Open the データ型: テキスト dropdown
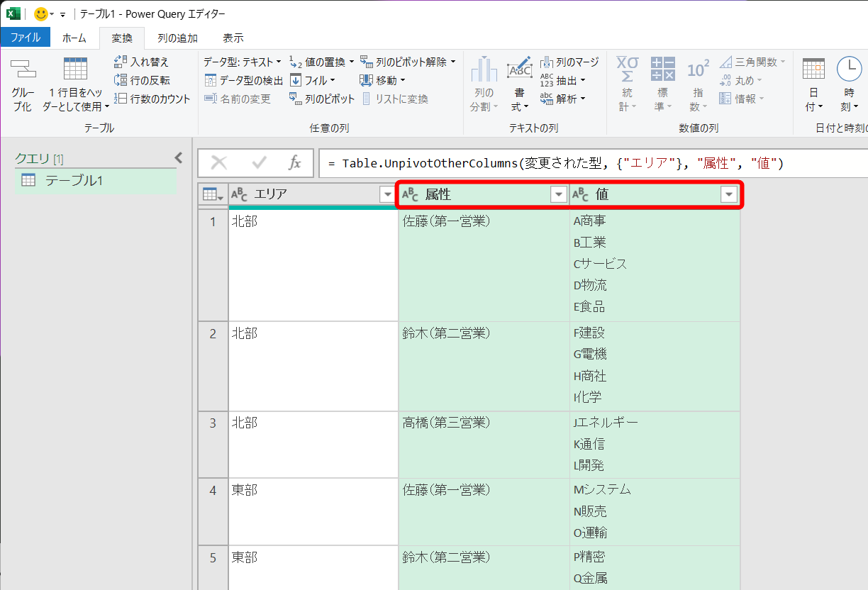The width and height of the screenshot is (868, 590). point(245,62)
